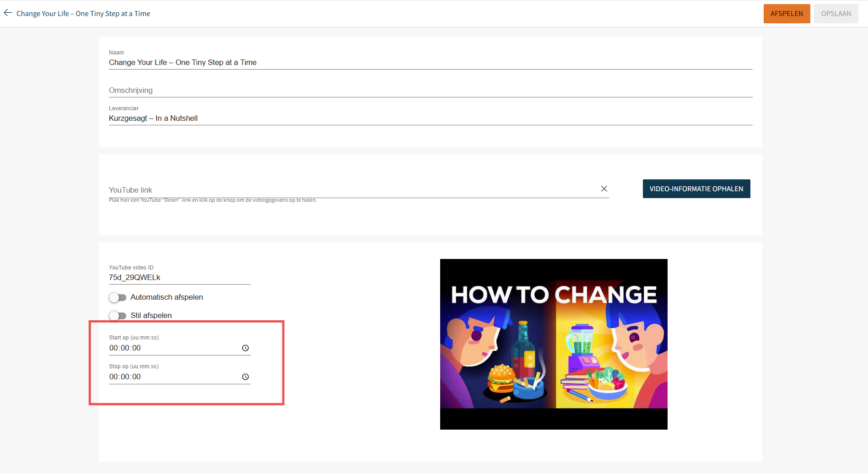Image resolution: width=868 pixels, height=474 pixels.
Task: Click the hint text below YouTube link
Action: [x=213, y=200]
